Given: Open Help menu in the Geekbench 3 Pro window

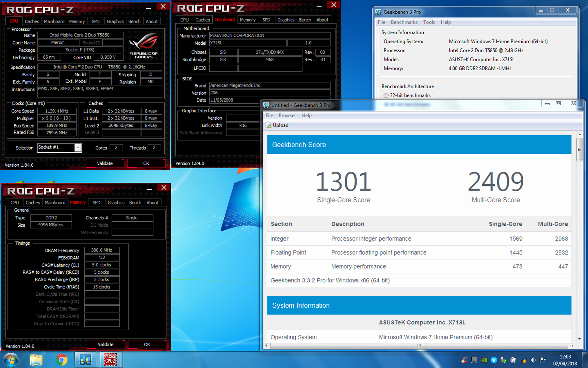Looking at the screenshot, I should coord(446,22).
